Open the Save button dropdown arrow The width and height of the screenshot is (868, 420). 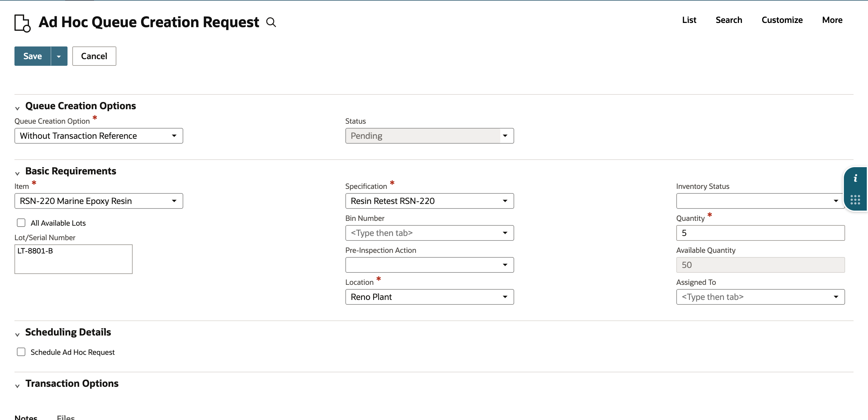(x=59, y=56)
